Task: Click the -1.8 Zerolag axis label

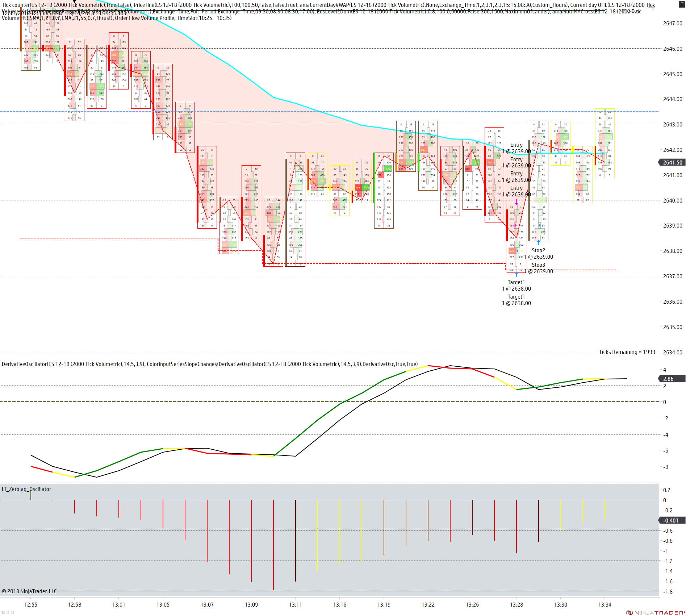Action: pos(668,591)
